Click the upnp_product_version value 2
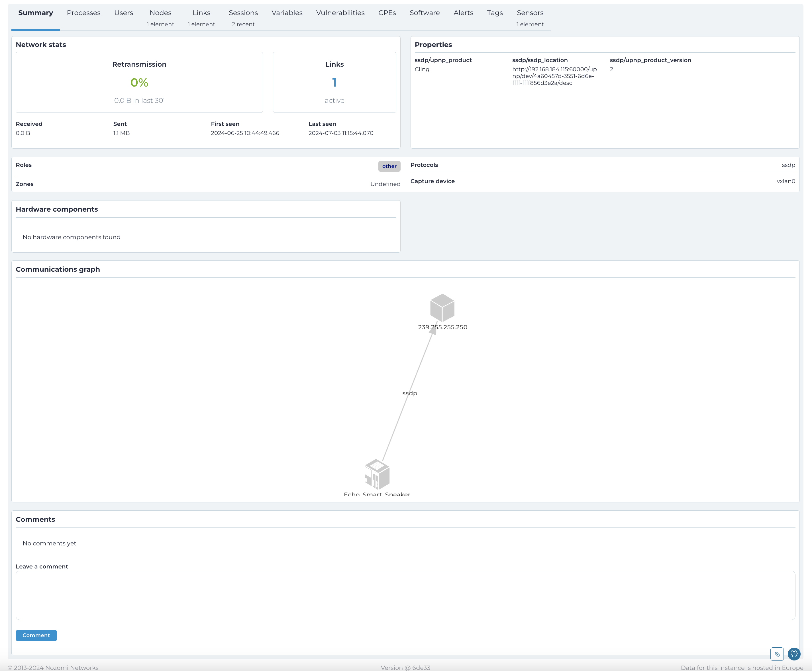 (x=611, y=69)
